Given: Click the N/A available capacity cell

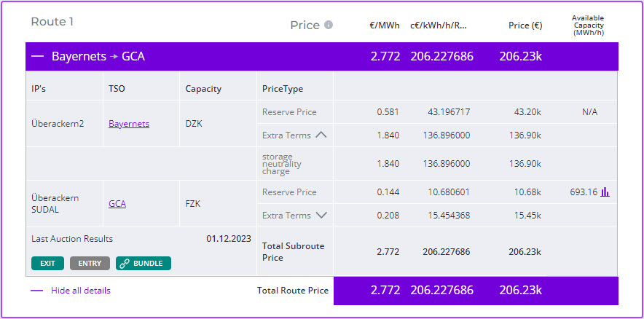Looking at the screenshot, I should pyautogui.click(x=589, y=111).
